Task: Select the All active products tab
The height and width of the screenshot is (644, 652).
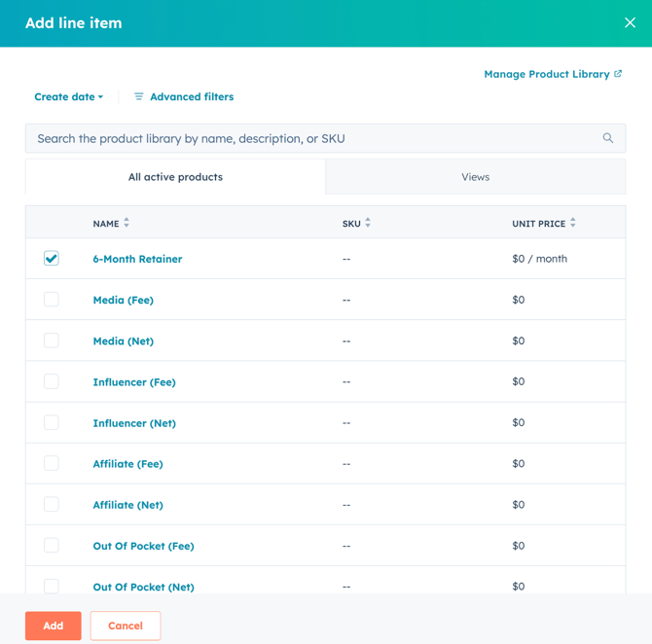Action: [175, 177]
